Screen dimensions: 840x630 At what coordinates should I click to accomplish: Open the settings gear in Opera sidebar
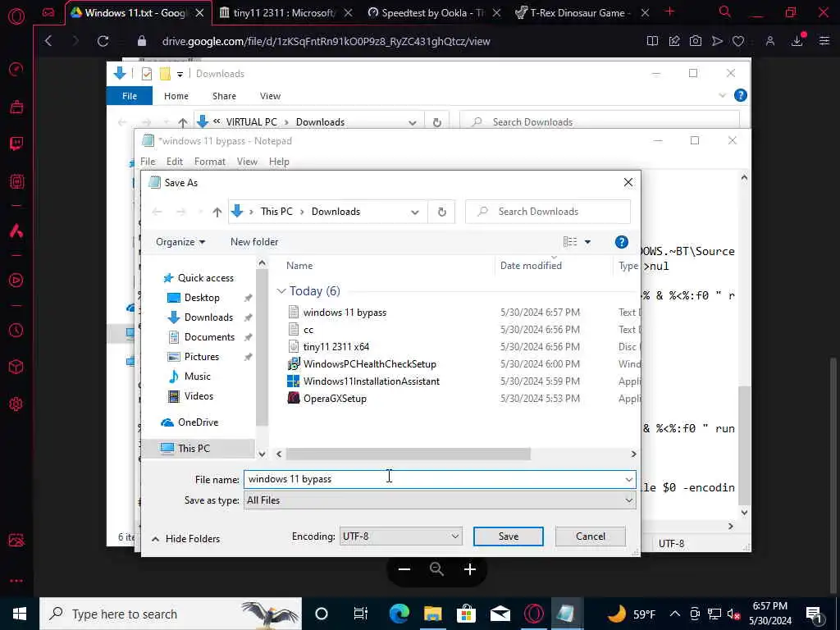tap(16, 404)
